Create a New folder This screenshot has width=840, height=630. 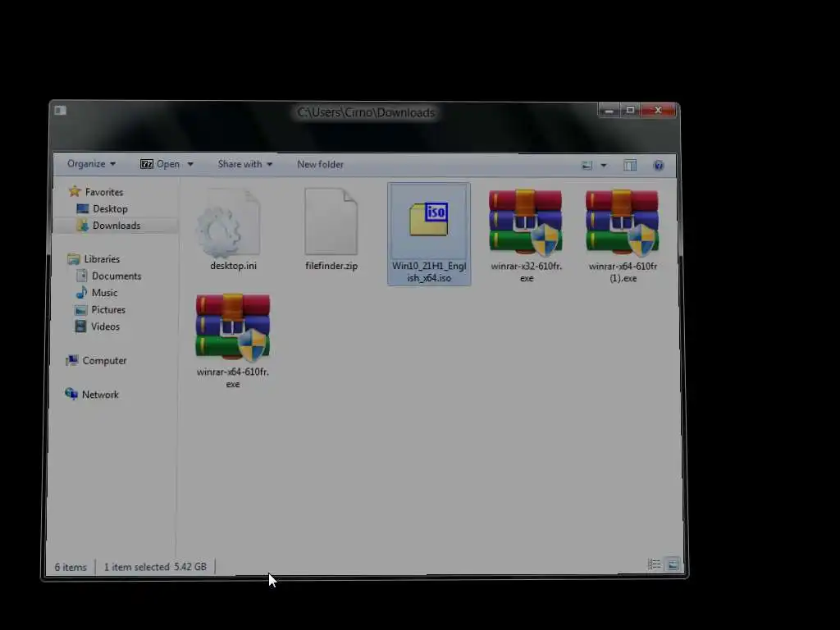tap(321, 164)
